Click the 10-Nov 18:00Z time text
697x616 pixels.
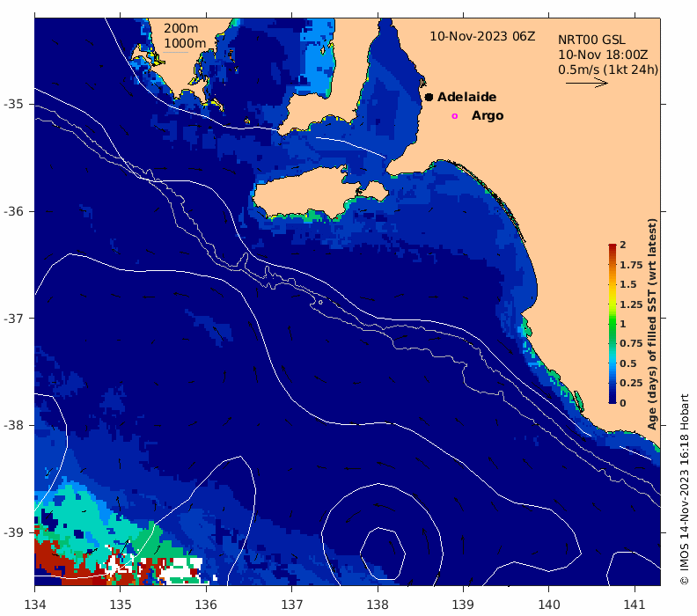pos(603,55)
